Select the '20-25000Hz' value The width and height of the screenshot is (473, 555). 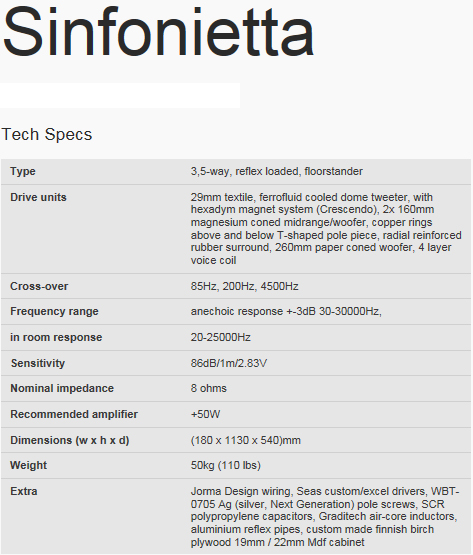pos(221,337)
